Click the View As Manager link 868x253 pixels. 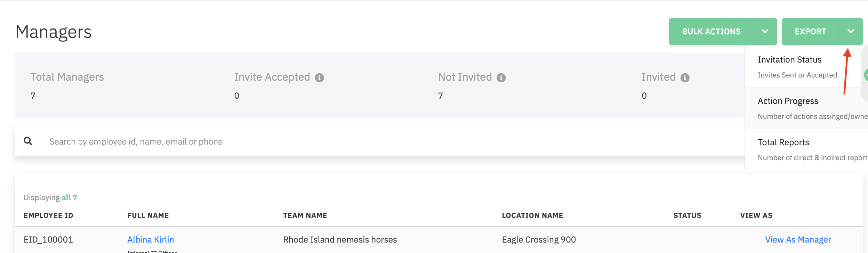(x=798, y=240)
